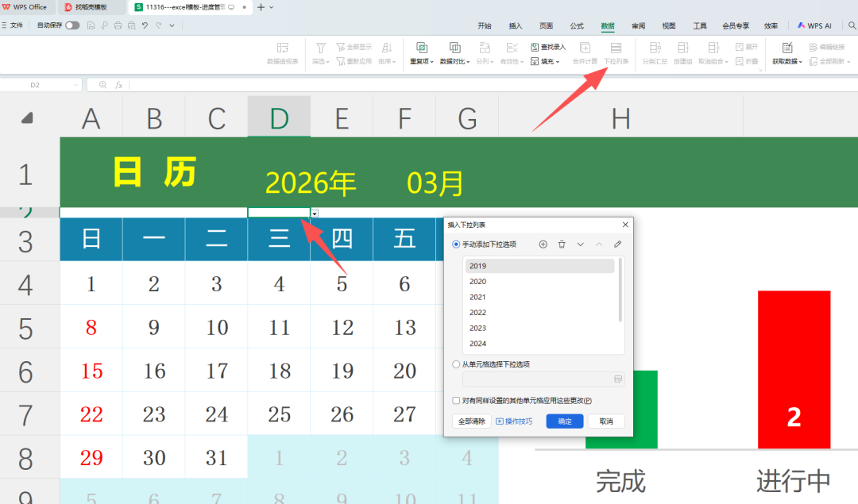Check 对有同样设置的其他单元格应用这些更改 checkbox
This screenshot has height=504, width=858.
tap(456, 401)
